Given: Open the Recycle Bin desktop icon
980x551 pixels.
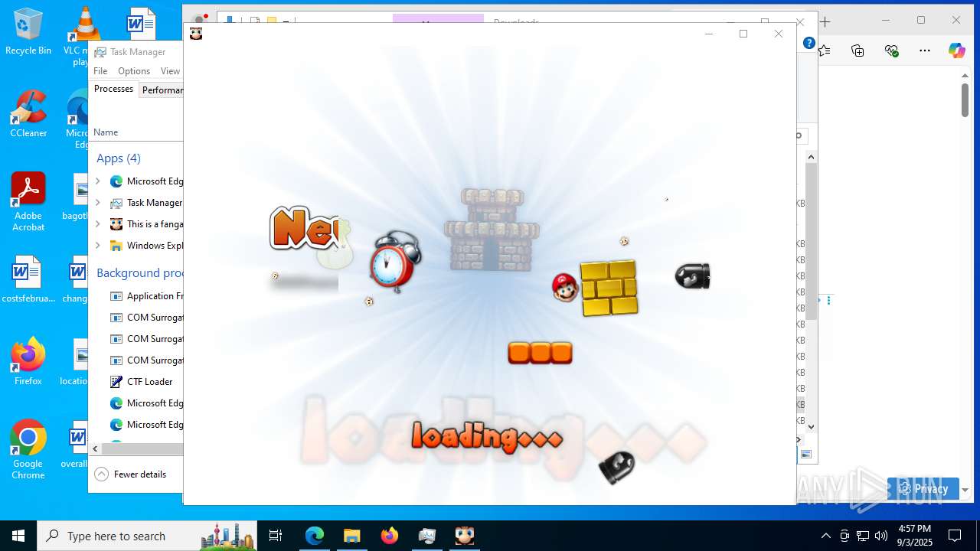Looking at the screenshot, I should coord(28,32).
